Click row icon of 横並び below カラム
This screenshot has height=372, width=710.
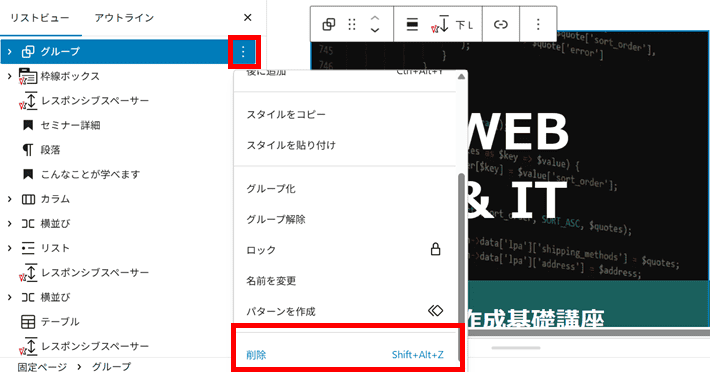[28, 224]
